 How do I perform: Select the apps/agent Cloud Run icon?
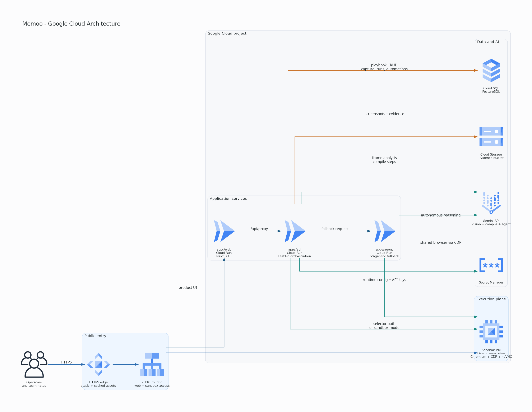(x=384, y=231)
